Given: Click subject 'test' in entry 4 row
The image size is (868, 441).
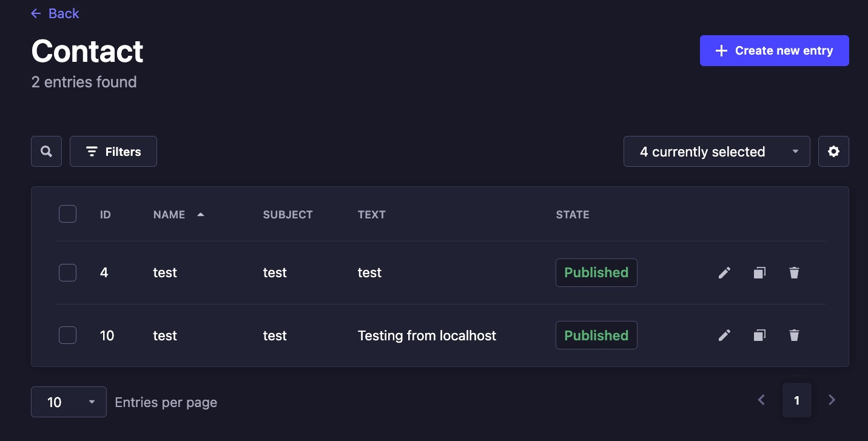Looking at the screenshot, I should [275, 273].
